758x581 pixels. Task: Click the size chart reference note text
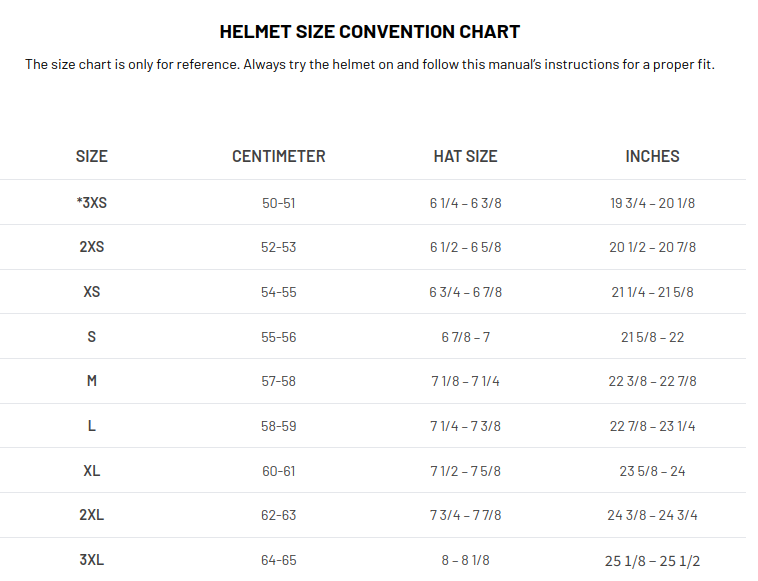(370, 65)
